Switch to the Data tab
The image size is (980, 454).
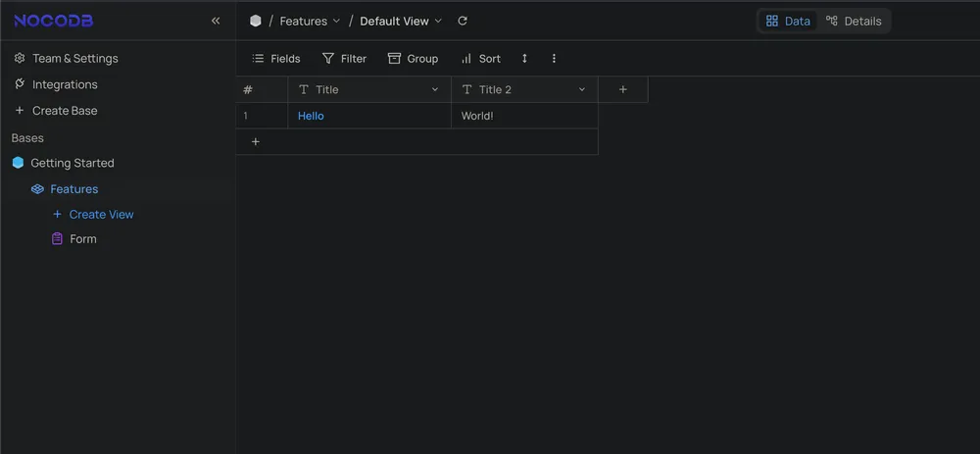click(788, 21)
